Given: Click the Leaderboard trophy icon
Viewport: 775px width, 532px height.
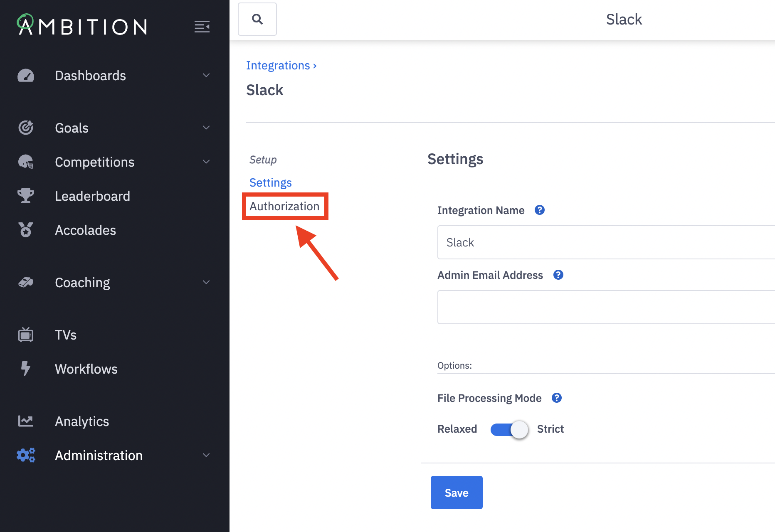Looking at the screenshot, I should pyautogui.click(x=26, y=196).
